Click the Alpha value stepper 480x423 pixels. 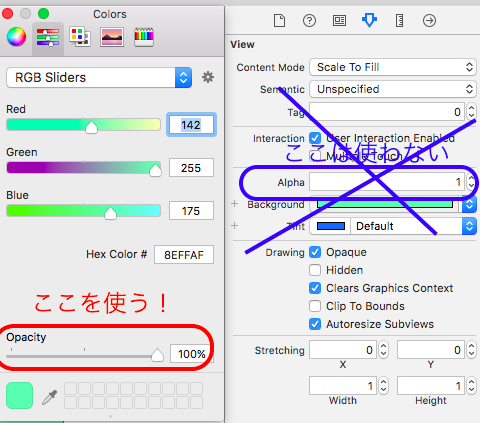click(471, 182)
